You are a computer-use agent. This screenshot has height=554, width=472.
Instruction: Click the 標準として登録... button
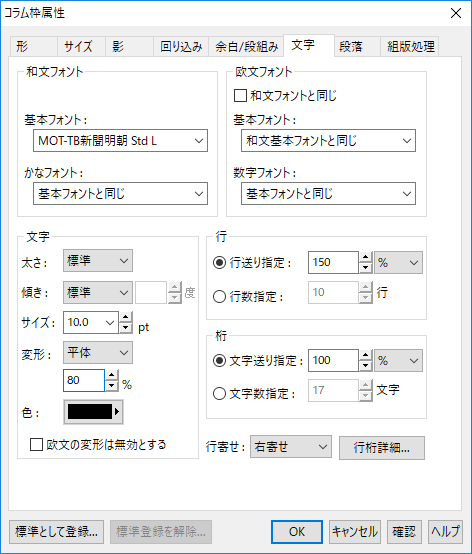(x=56, y=532)
